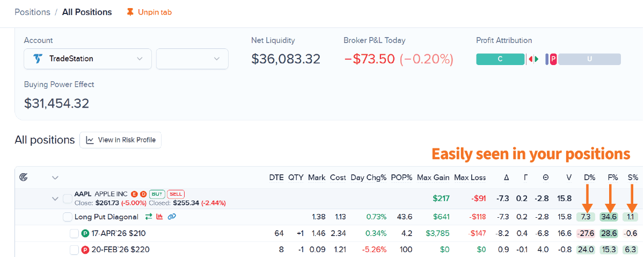
Task: Click the target icon in table header
Action: coord(23,177)
